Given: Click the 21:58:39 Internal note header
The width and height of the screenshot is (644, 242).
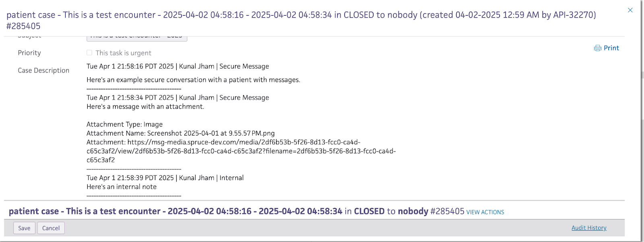Looking at the screenshot, I should click(165, 178).
